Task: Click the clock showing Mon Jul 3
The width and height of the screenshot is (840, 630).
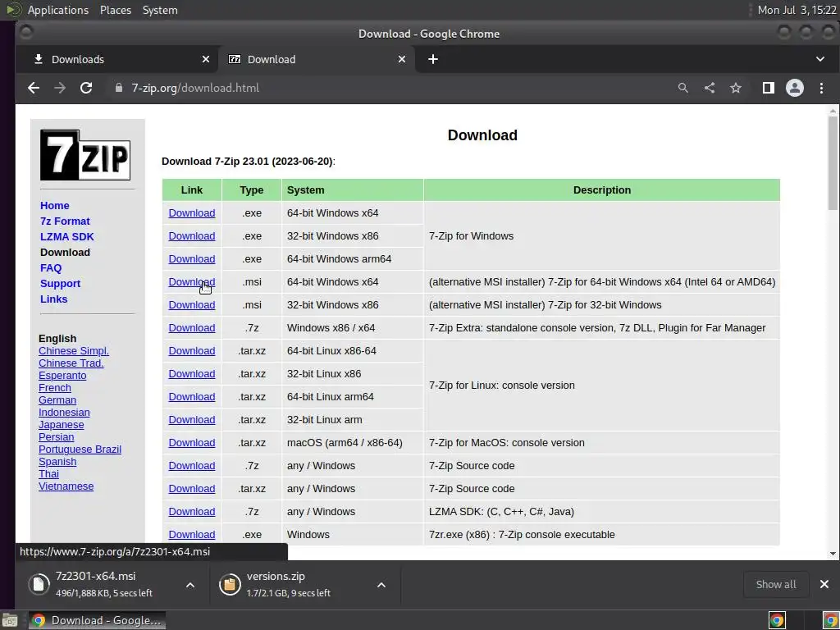Action: (797, 10)
